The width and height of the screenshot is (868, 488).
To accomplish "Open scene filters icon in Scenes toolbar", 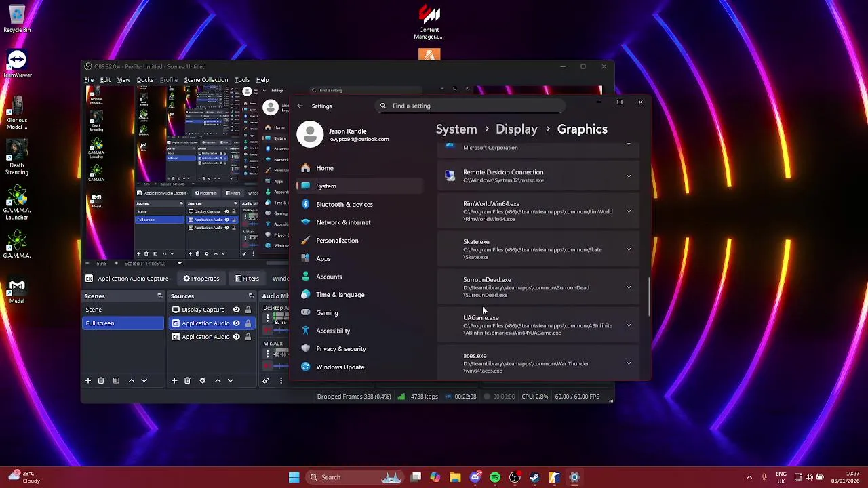I will 116,380.
